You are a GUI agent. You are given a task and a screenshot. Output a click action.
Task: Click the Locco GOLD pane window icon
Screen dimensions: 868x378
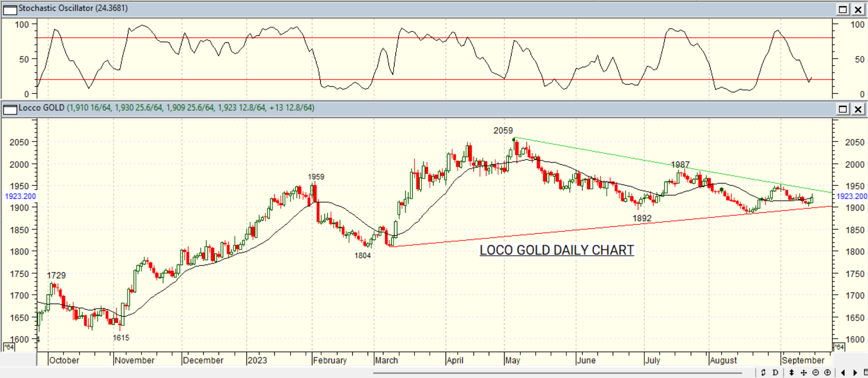(10, 110)
